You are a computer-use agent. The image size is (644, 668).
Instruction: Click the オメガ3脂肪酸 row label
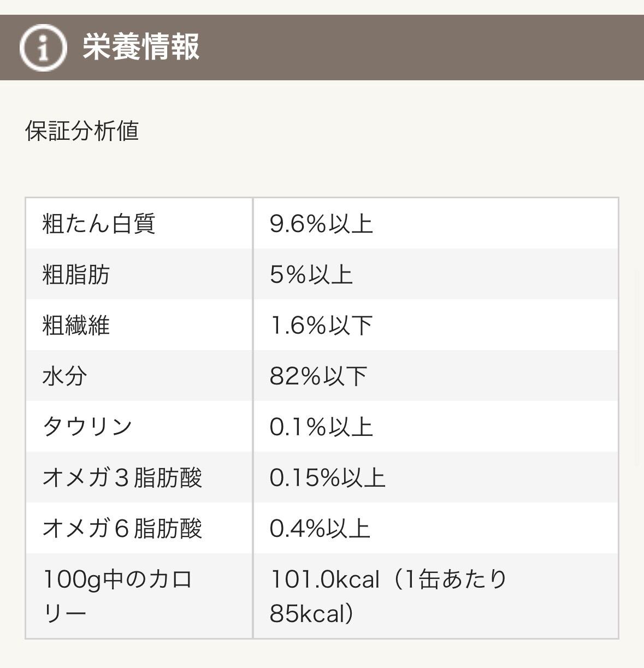[x=122, y=477]
